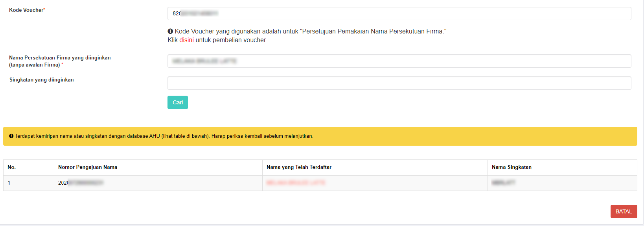Click the warning icon in the yellow banner
Image resolution: width=644 pixels, height=226 pixels.
11,136
